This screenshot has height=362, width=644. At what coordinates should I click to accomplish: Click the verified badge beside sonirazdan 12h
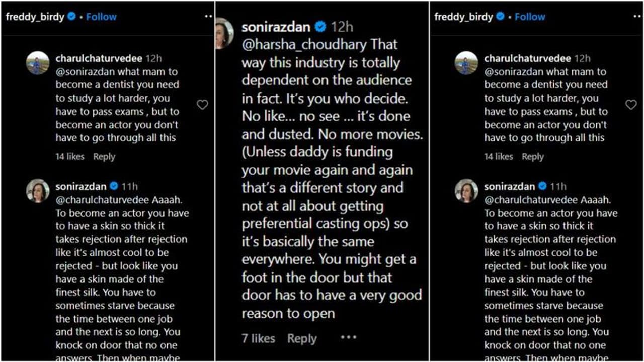[320, 27]
